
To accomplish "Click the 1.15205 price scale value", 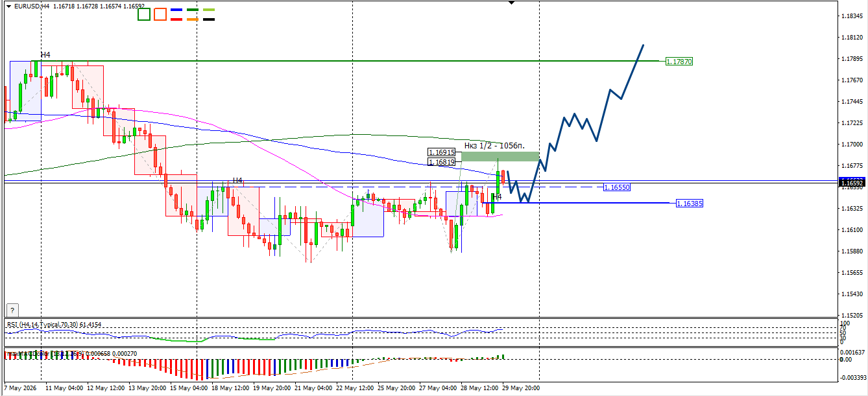I will [x=852, y=316].
